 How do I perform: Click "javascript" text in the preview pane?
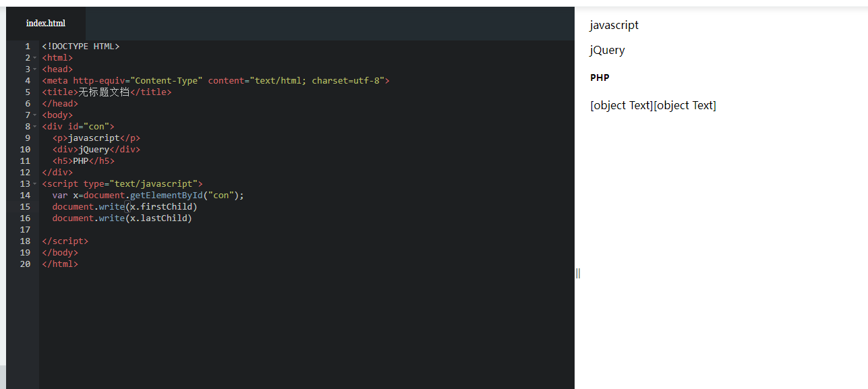point(614,26)
